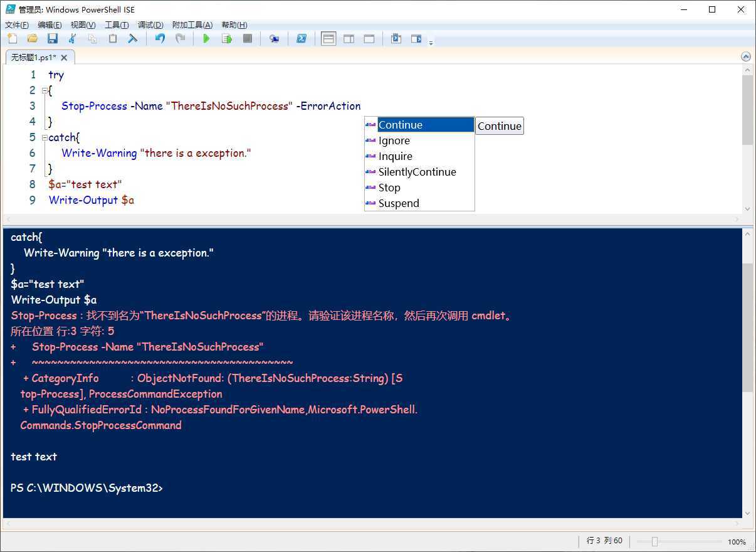
Task: Click the "ThereIsNoSuchProcess" string on line 3
Action: point(229,106)
